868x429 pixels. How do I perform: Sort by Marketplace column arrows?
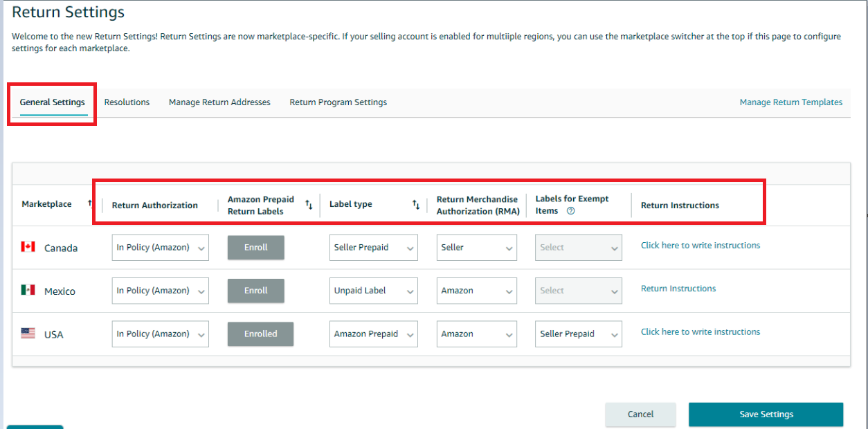click(90, 204)
